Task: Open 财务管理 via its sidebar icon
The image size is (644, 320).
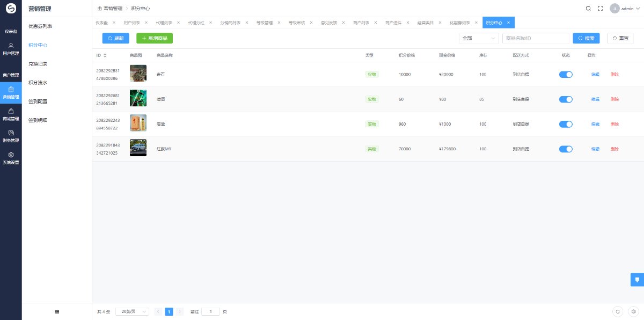Action: [11, 133]
